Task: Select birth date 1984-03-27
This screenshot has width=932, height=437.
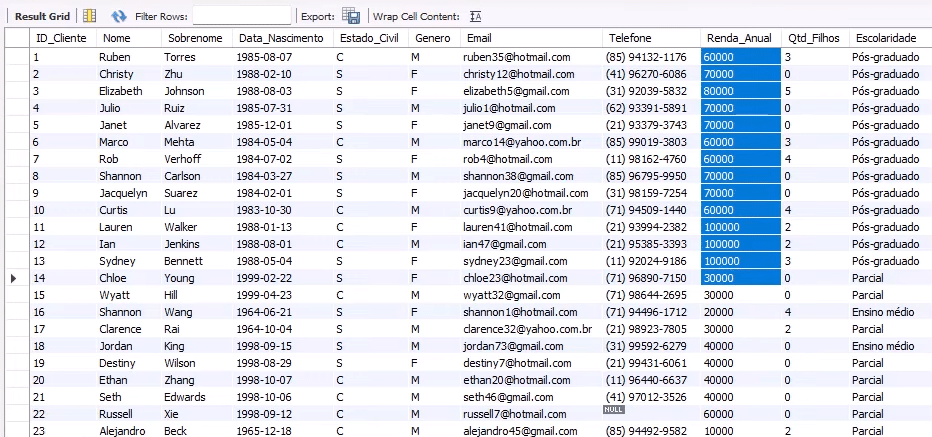Action: pyautogui.click(x=265, y=176)
